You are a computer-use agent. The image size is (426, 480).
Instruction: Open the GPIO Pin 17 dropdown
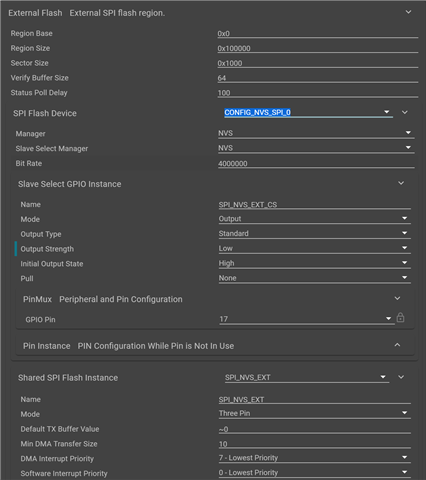pyautogui.click(x=307, y=319)
